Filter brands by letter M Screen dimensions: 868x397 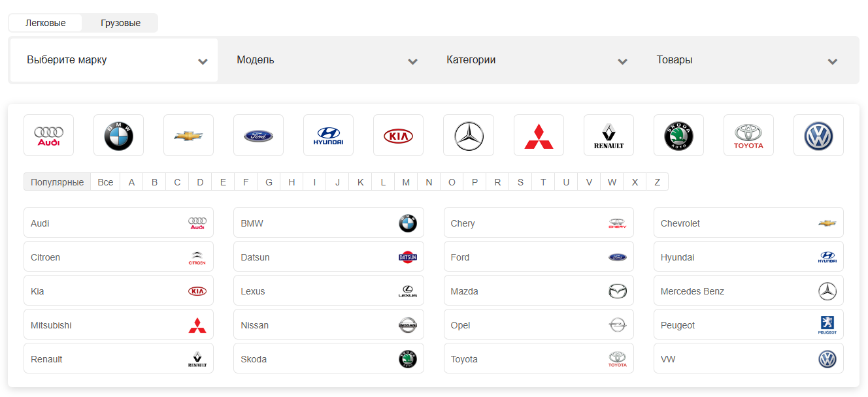click(406, 182)
